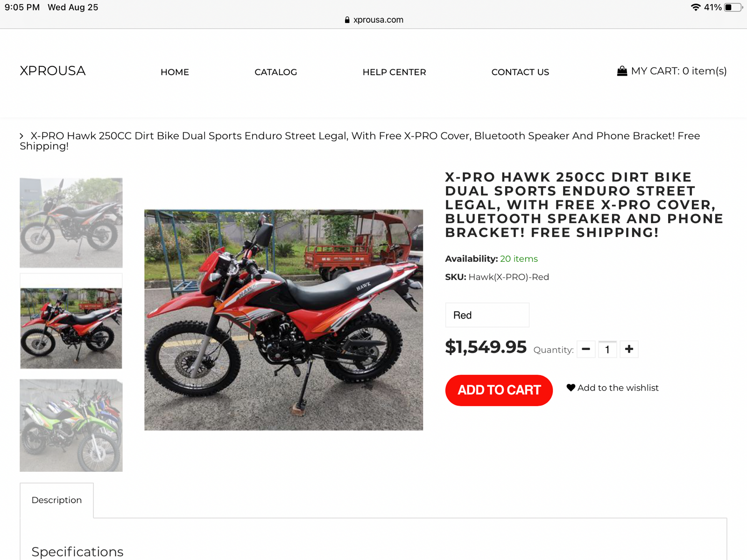Click the quantity input field
This screenshot has width=747, height=560.
(607, 349)
